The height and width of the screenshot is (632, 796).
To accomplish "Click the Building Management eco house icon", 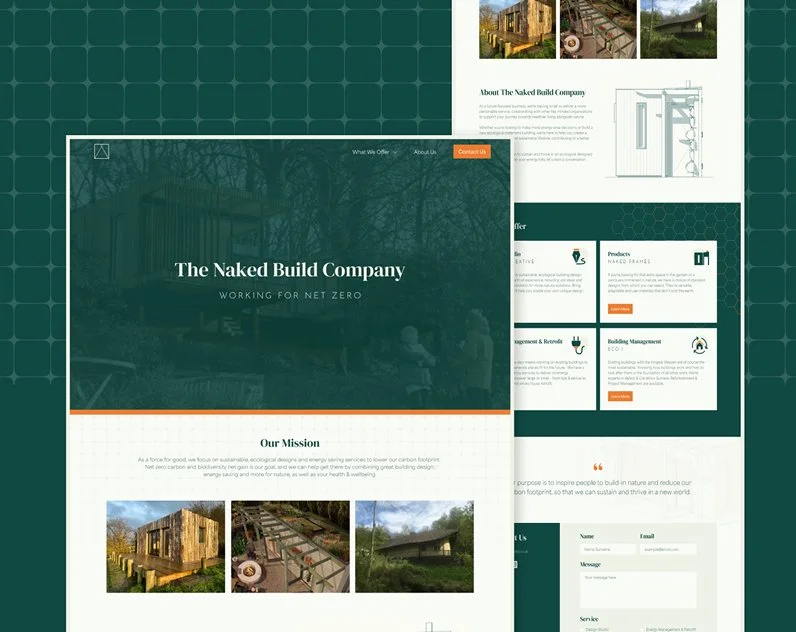I will tap(700, 345).
